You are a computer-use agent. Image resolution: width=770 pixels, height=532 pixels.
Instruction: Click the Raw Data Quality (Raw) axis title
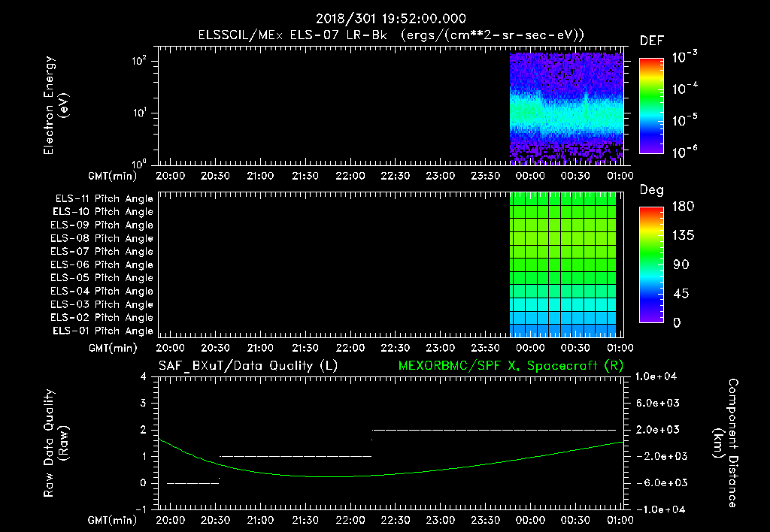(x=56, y=443)
